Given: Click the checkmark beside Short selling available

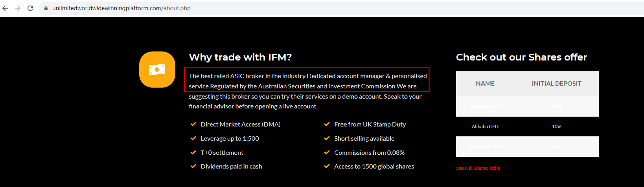Looking at the screenshot, I should click(x=327, y=138).
